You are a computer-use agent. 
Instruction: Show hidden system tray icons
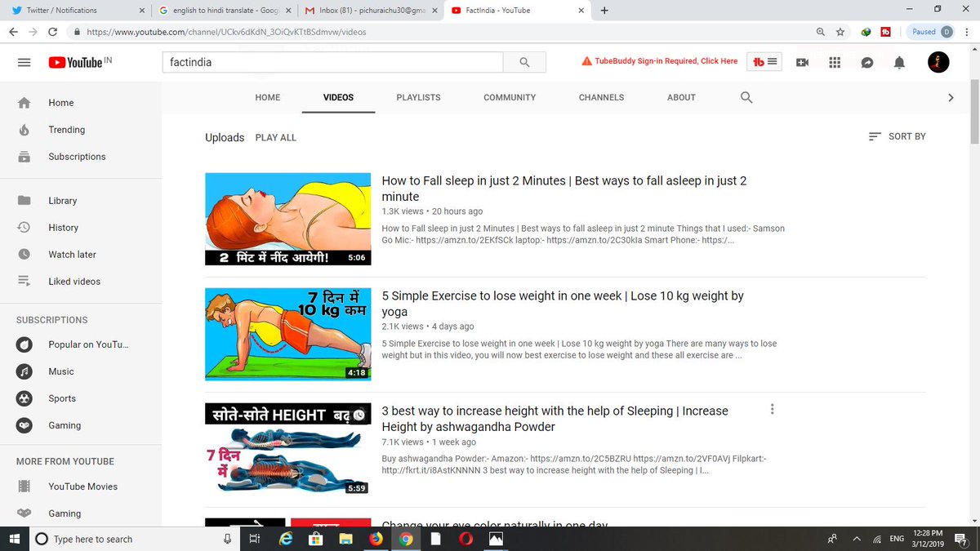pos(855,539)
